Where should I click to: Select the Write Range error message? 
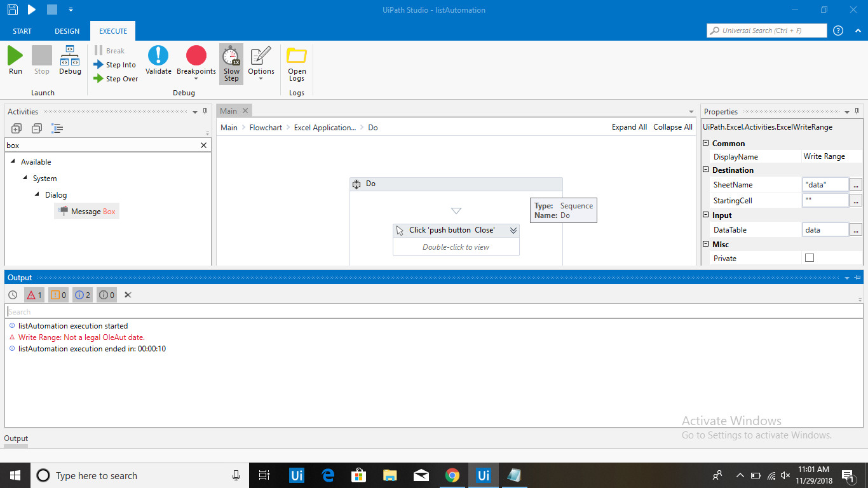[81, 337]
